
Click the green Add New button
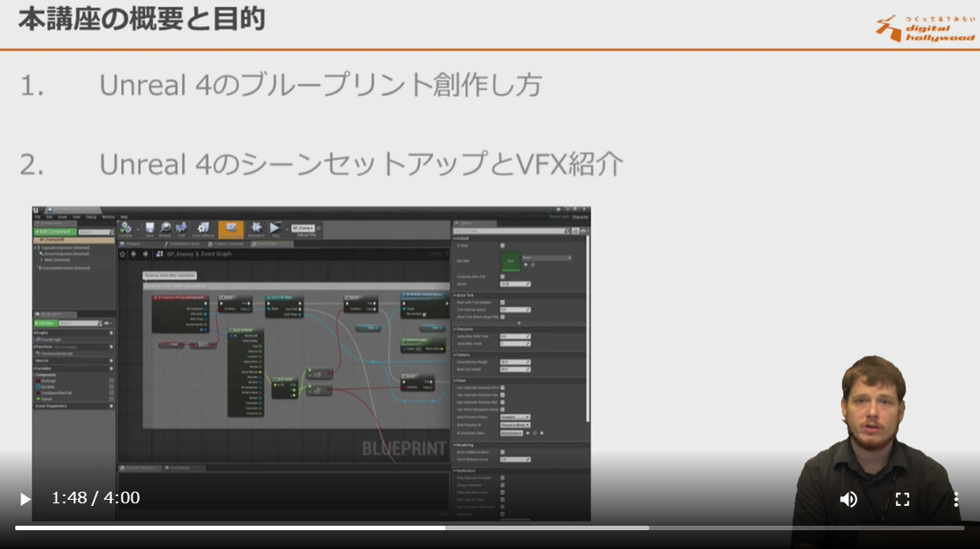pyautogui.click(x=46, y=323)
